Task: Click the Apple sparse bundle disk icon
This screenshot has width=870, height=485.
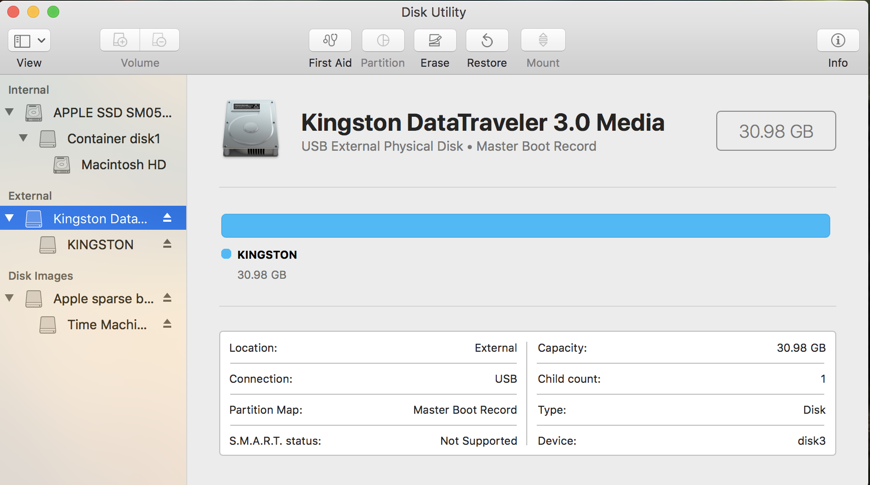Action: (34, 299)
